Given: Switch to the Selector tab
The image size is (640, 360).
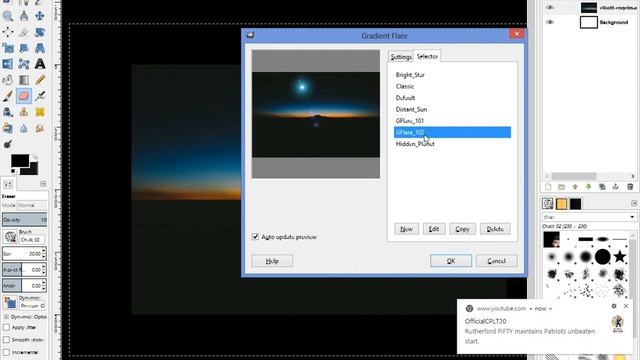Looking at the screenshot, I should (427, 56).
